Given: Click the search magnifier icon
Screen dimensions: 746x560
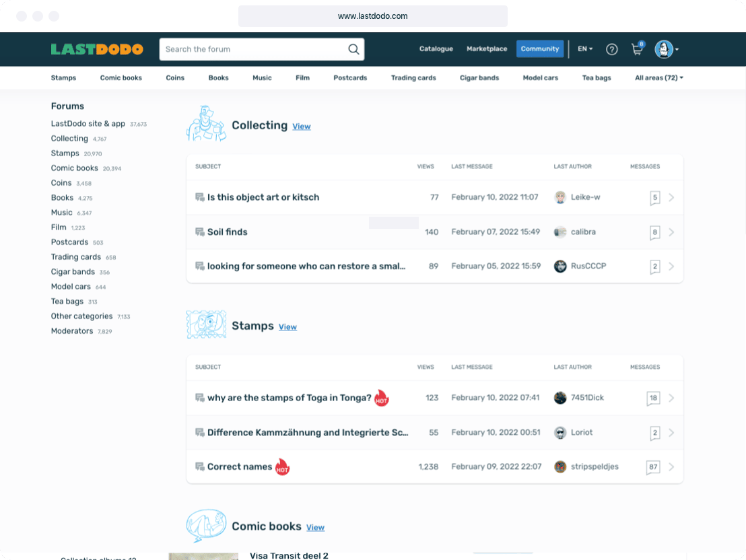Looking at the screenshot, I should [x=353, y=49].
